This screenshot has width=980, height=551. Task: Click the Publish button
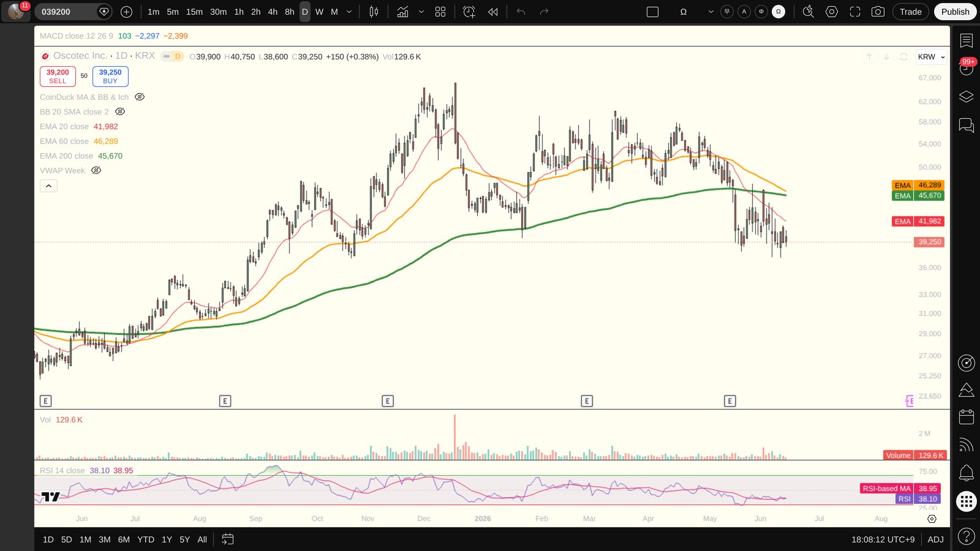pos(955,12)
